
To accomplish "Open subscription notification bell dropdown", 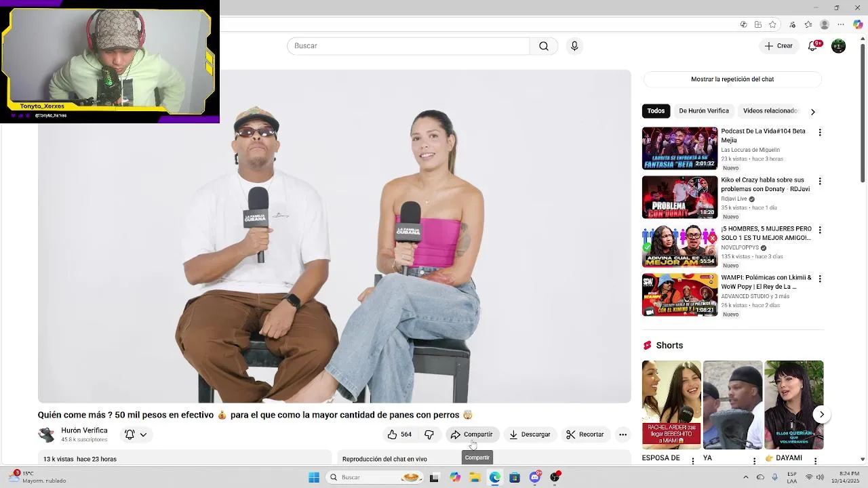I will coord(136,434).
